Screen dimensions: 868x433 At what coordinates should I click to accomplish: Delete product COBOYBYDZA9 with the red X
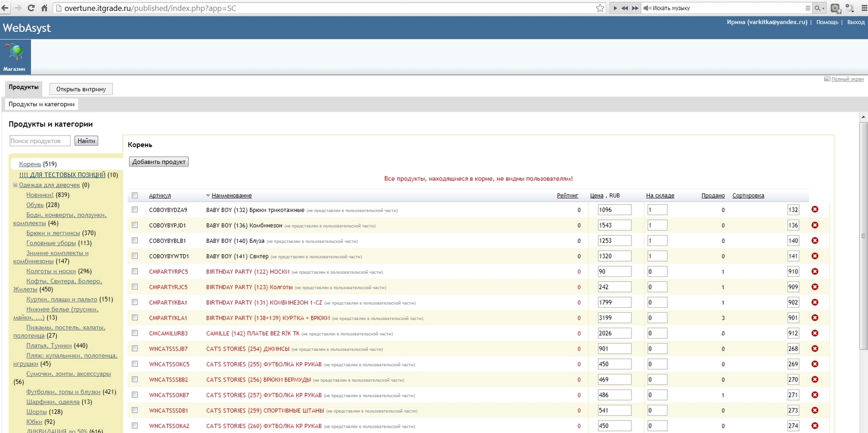tap(815, 210)
